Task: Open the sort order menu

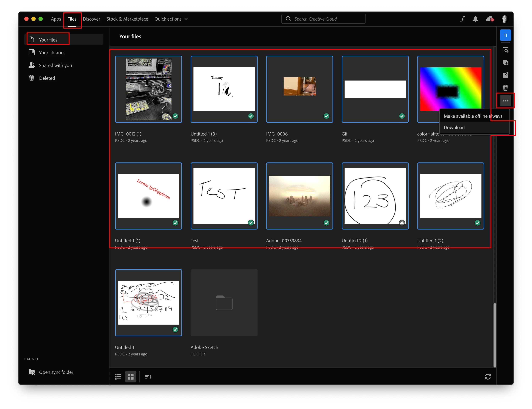Action: [148, 377]
